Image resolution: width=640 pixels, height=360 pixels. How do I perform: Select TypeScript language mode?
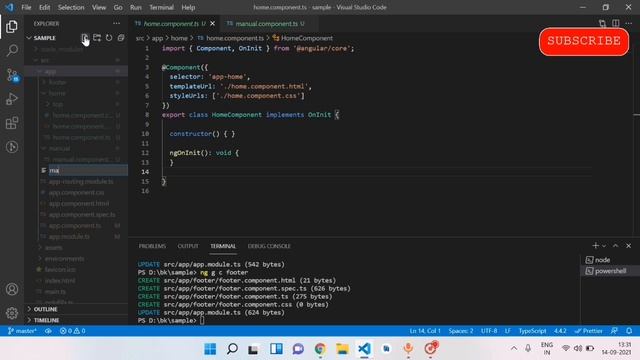(532, 331)
